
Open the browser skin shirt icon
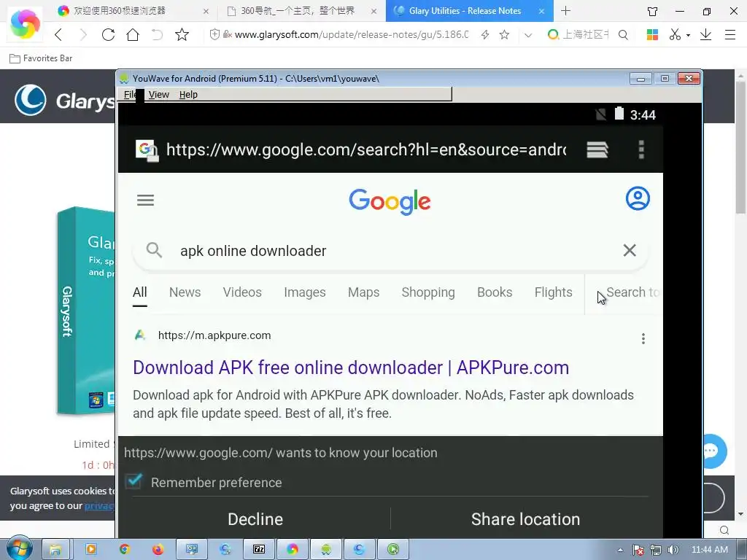tap(653, 11)
